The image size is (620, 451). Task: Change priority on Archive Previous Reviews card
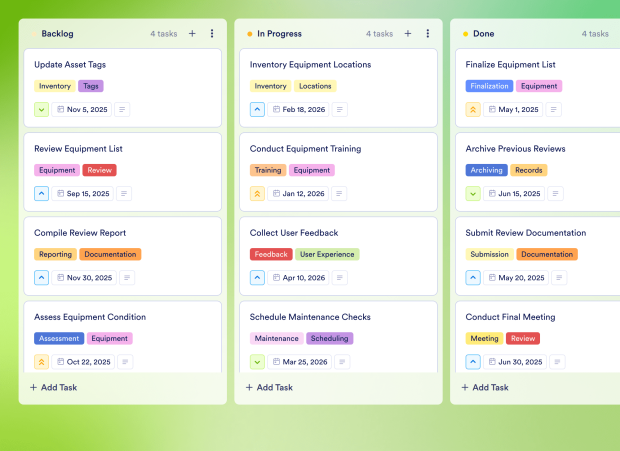tap(473, 193)
